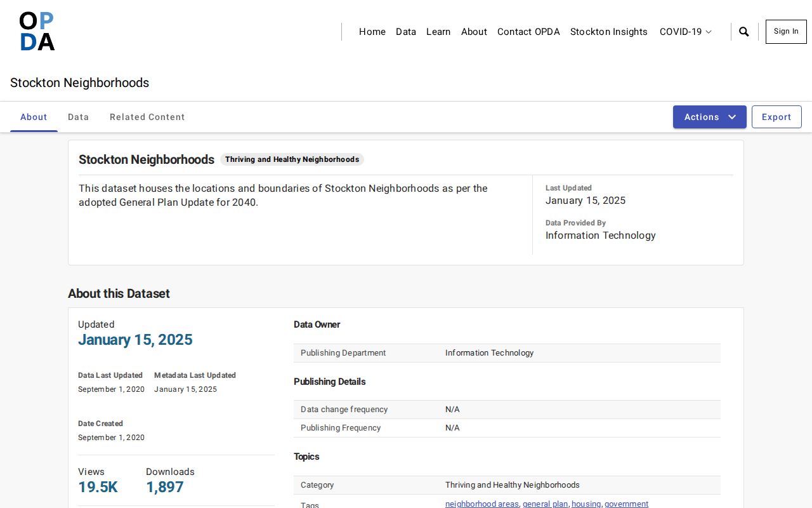Open the Learn menu item

coord(438,32)
